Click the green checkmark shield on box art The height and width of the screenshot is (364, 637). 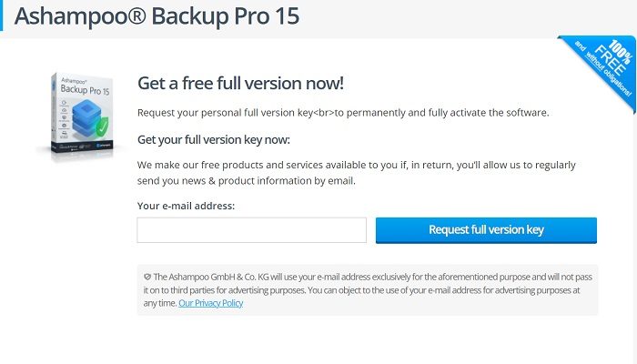102,126
